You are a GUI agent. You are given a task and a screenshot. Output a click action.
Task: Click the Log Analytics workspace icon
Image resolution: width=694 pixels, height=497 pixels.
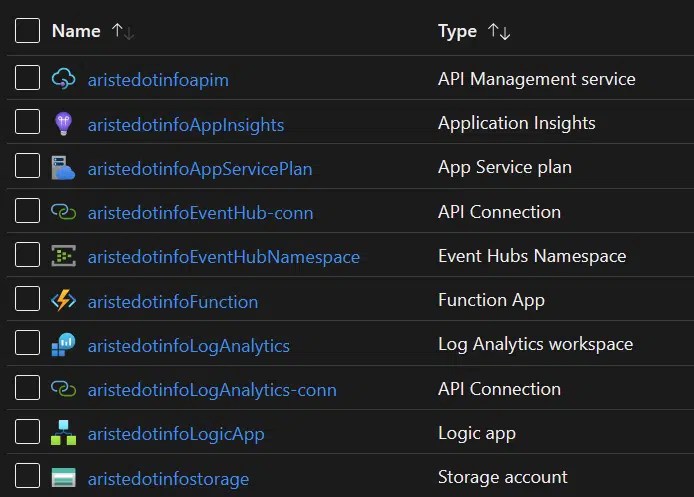point(63,345)
